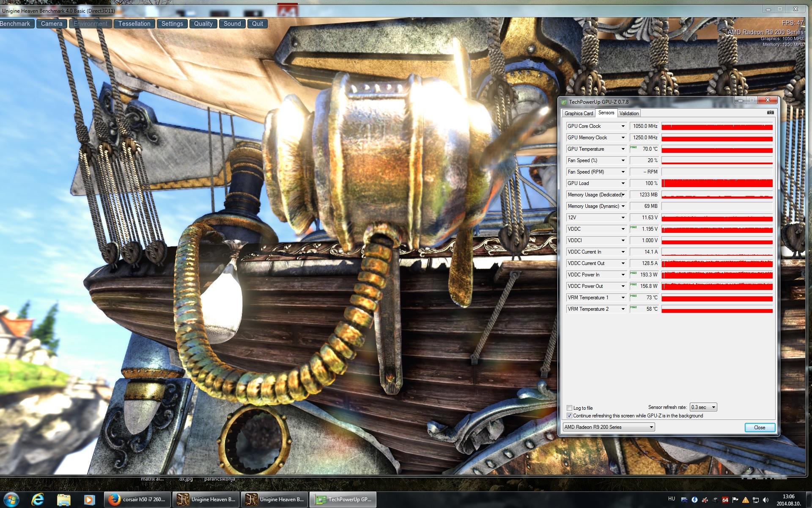Click Memory Usage (Dedicated) 1233 MB value
The height and width of the screenshot is (508, 812).
coord(644,195)
